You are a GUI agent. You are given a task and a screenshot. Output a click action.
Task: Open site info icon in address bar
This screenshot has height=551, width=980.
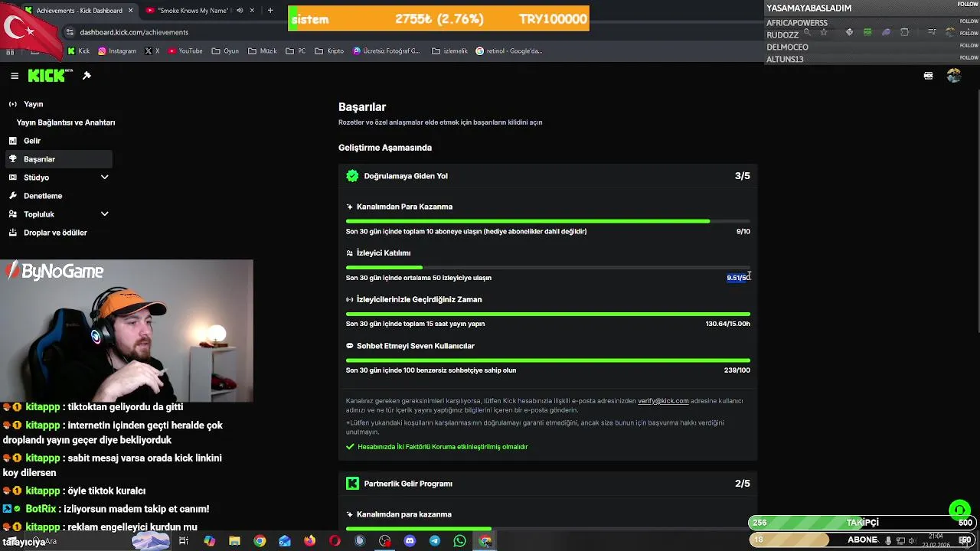click(x=70, y=32)
